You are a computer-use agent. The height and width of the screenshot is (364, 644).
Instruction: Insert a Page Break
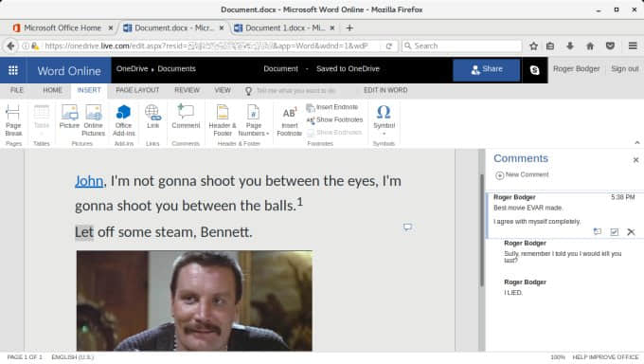(13, 119)
